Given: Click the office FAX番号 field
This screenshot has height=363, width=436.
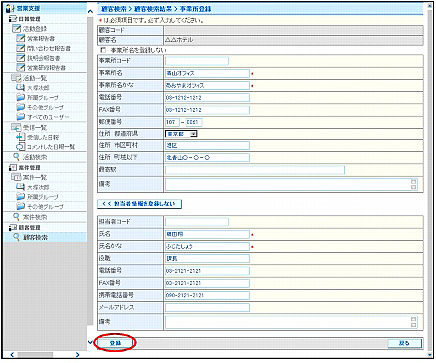Looking at the screenshot, I should pos(207,110).
